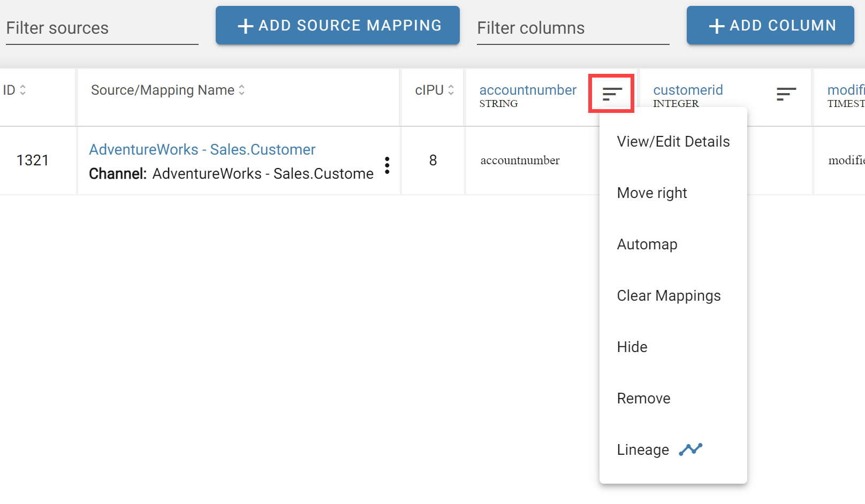865x504 pixels.
Task: Click the Filter sources input field
Action: 102,28
